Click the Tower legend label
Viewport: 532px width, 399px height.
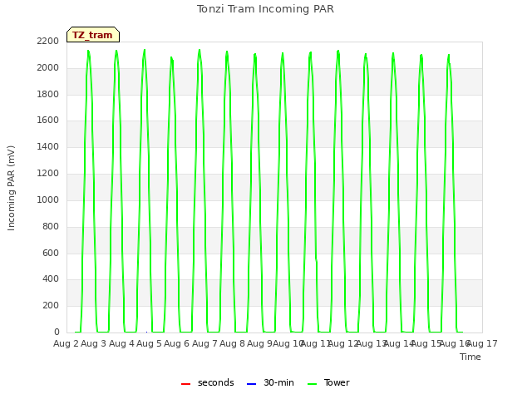click(x=337, y=382)
